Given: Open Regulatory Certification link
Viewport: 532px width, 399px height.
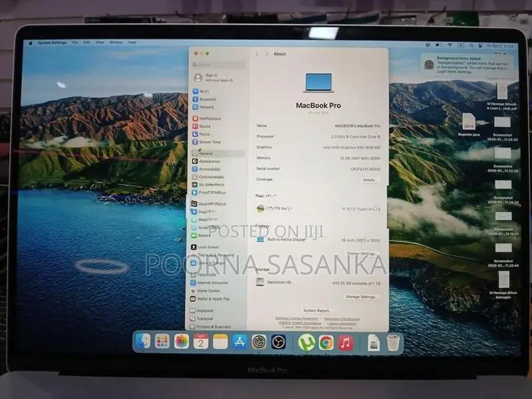Looking at the screenshot, I should (x=342, y=319).
